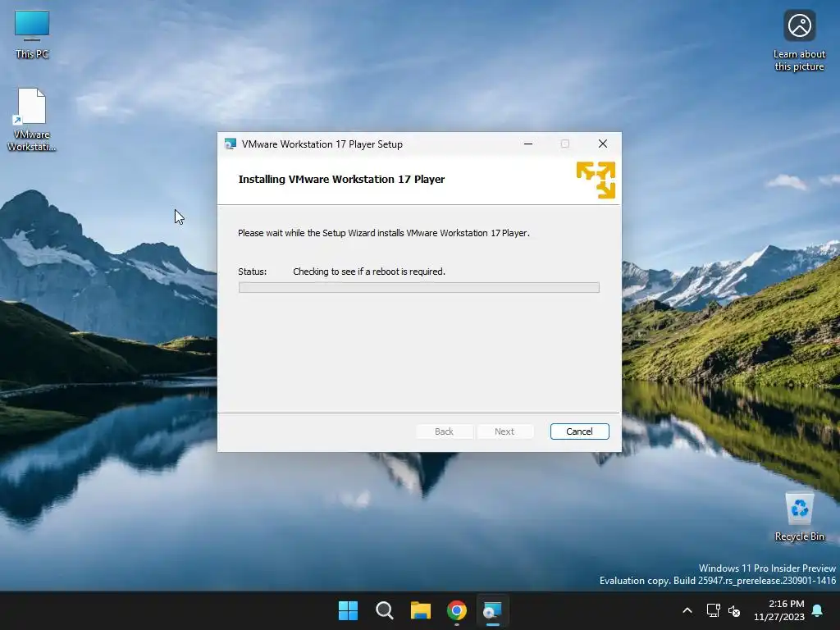Viewport: 840px width, 630px height.
Task: Click the VMware setup title bar icon
Action: pyautogui.click(x=231, y=144)
